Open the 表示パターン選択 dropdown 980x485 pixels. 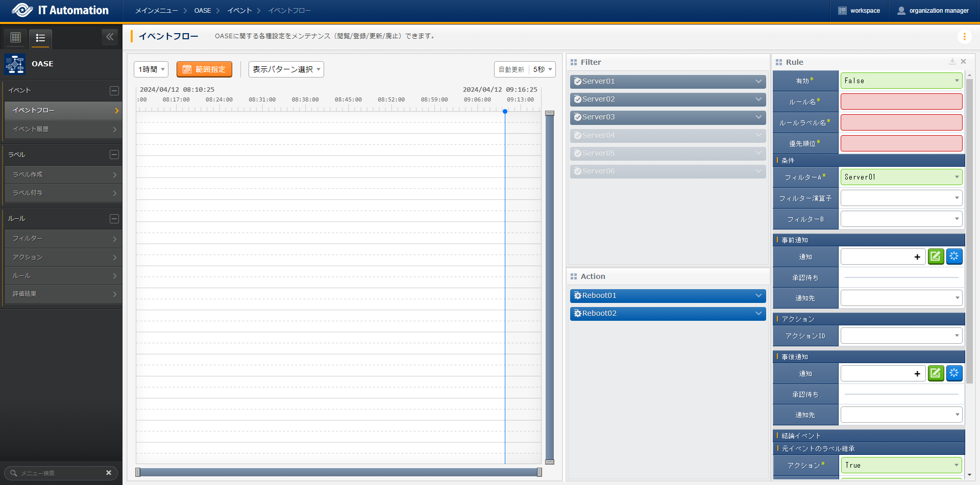click(x=286, y=69)
